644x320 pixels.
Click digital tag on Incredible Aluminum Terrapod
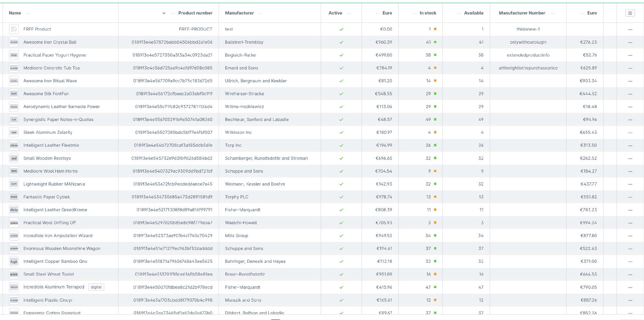[96, 287]
